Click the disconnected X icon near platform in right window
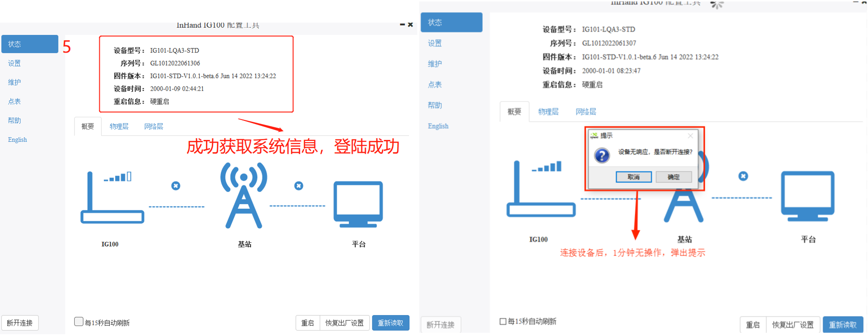Screen dimensions: 868x336 pos(743,176)
